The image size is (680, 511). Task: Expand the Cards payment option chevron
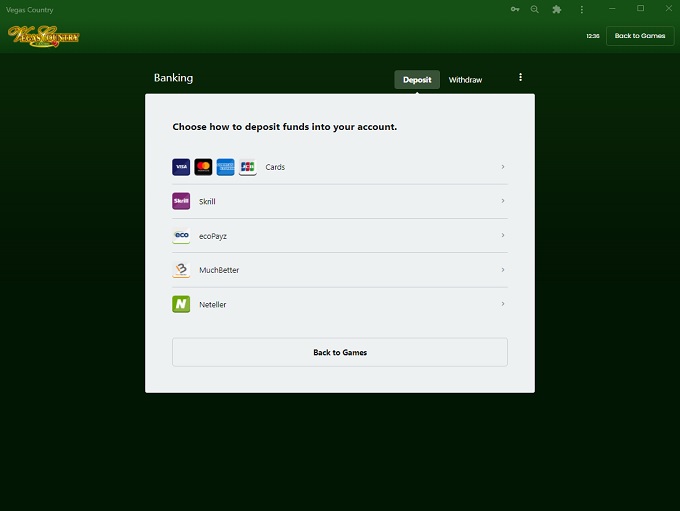coord(502,167)
